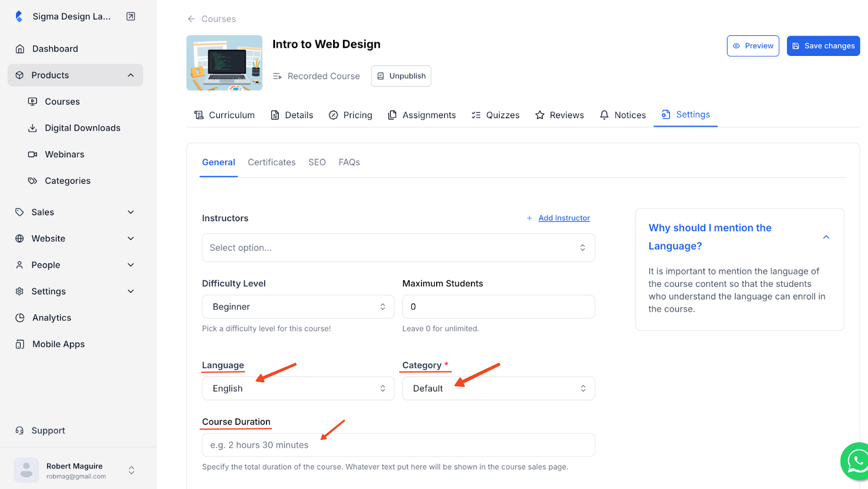Click the Sigma Design Lab logo icon
This screenshot has height=489, width=868.
19,16
